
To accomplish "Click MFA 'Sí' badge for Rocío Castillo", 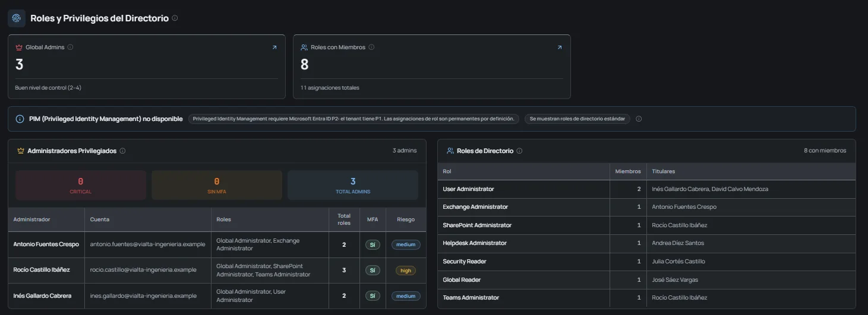I will (373, 271).
